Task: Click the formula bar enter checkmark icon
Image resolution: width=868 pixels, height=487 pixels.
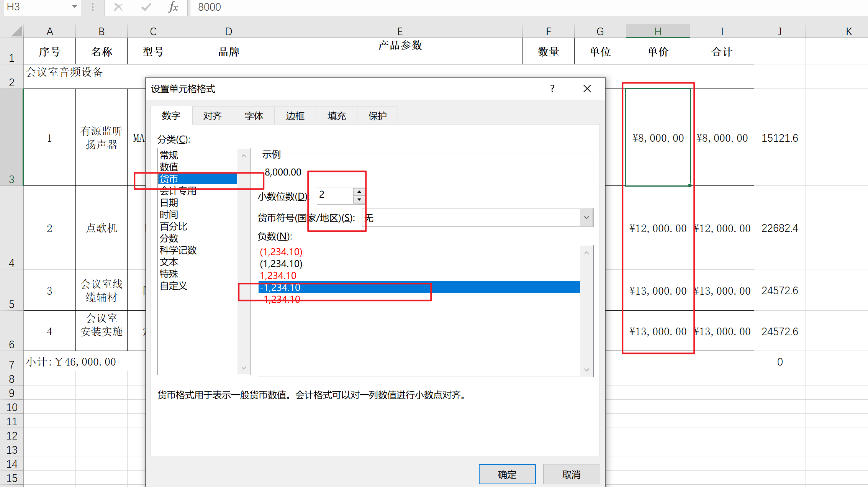Action: (146, 7)
